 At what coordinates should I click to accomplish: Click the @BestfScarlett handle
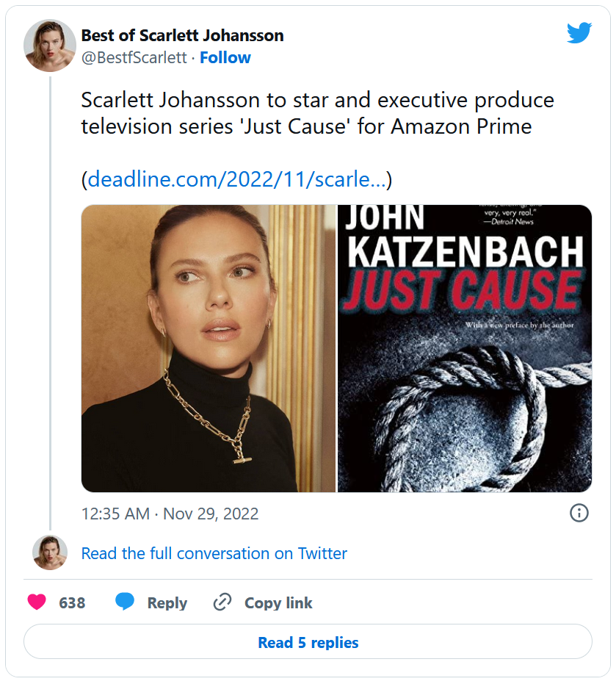click(x=134, y=58)
